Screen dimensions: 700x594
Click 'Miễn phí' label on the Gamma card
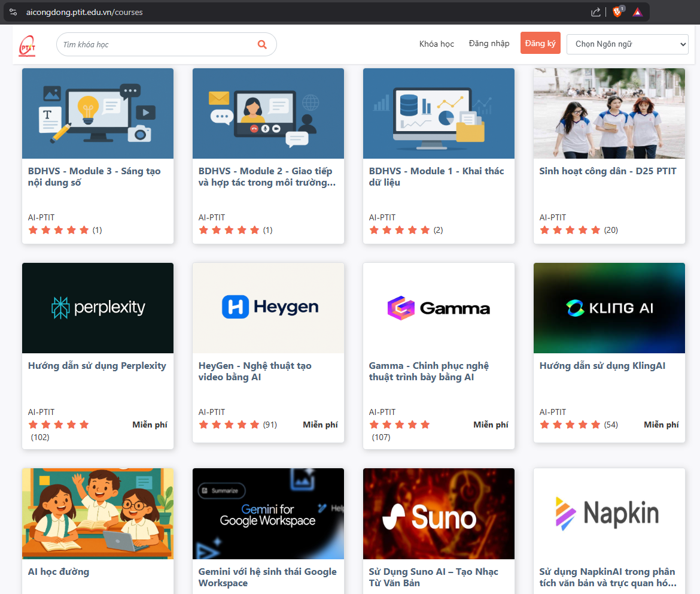(x=491, y=425)
